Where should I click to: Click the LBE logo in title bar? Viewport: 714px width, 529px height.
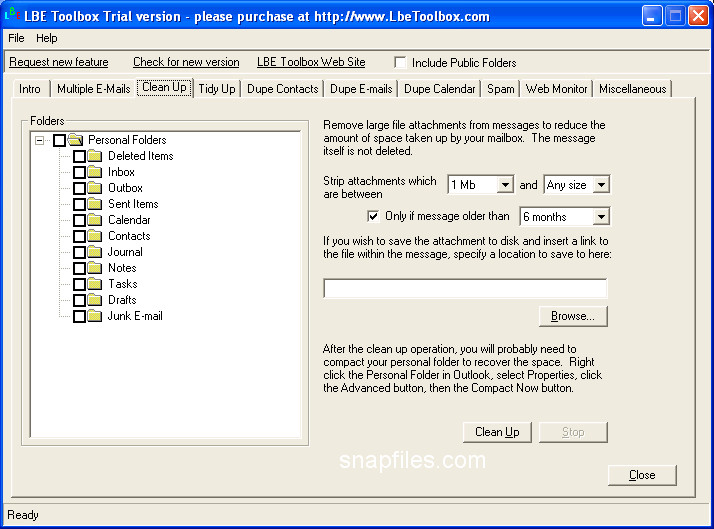[x=12, y=15]
